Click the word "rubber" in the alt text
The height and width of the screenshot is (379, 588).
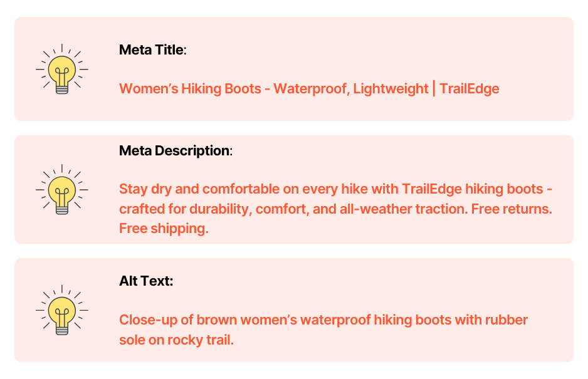click(x=507, y=320)
